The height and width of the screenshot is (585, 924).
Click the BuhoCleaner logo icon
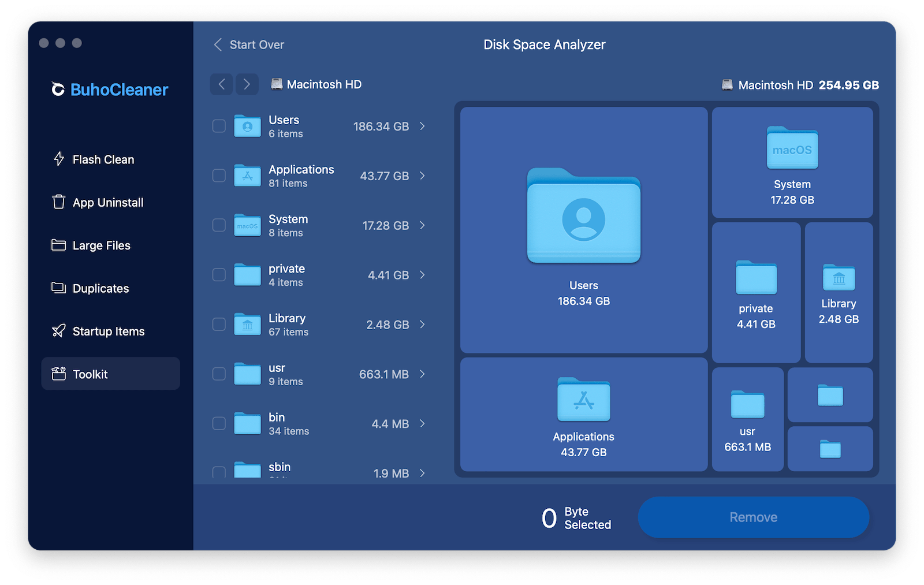[x=58, y=90]
